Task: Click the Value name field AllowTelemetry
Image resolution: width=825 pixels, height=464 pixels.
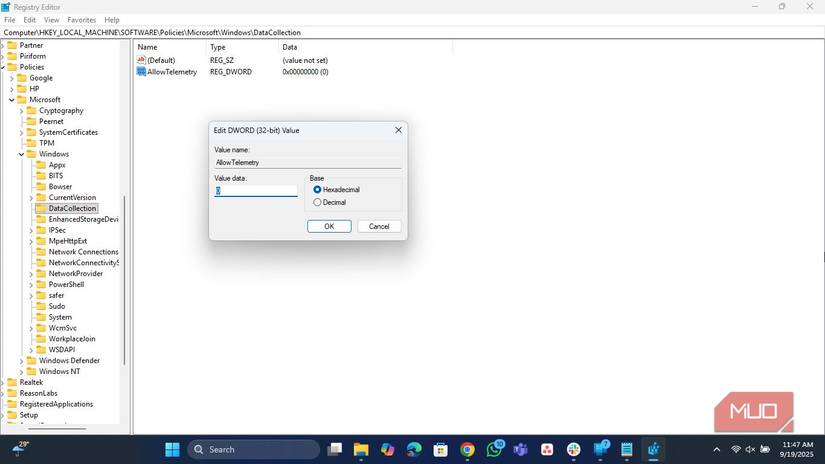Action: click(307, 163)
